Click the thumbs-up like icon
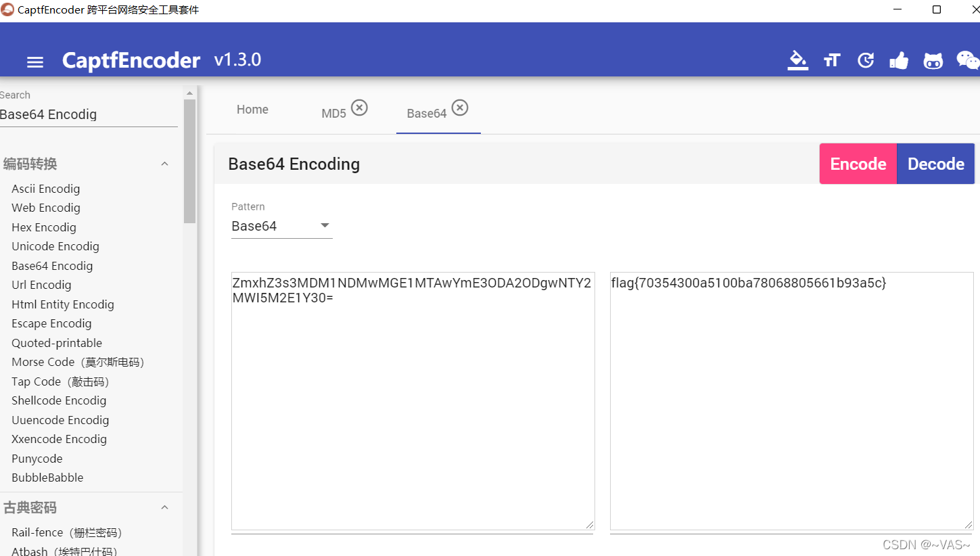The image size is (980, 556). [x=899, y=61]
